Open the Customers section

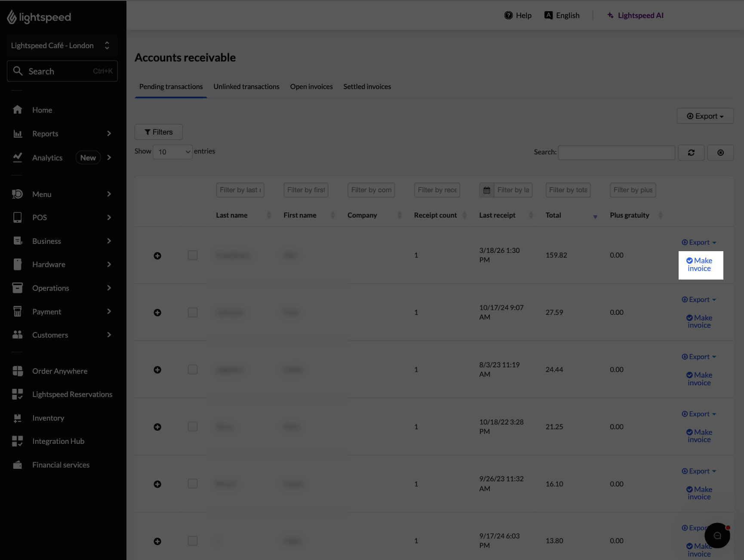[x=50, y=335]
